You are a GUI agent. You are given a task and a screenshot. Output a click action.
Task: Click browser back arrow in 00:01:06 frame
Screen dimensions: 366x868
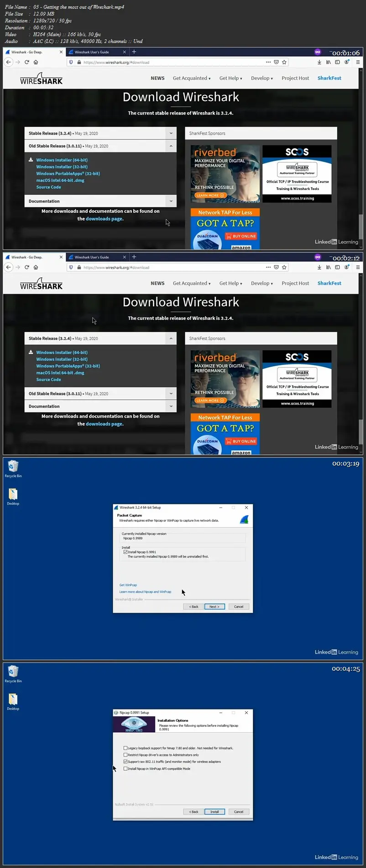click(x=8, y=62)
